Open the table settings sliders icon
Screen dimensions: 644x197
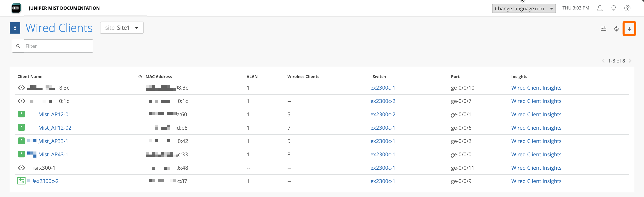click(603, 29)
